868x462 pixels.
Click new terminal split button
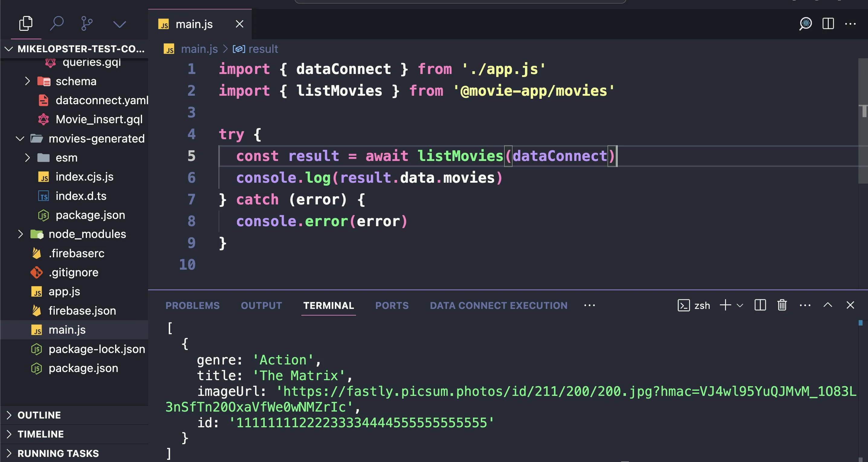759,305
